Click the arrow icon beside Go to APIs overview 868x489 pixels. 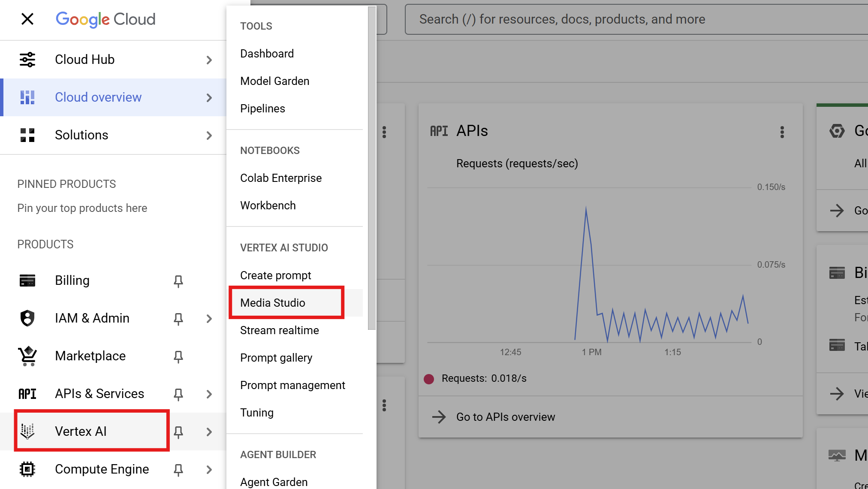tap(439, 417)
